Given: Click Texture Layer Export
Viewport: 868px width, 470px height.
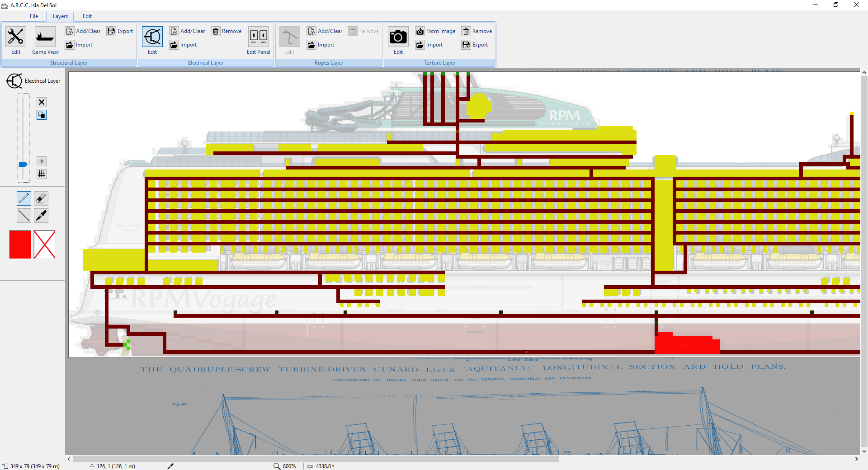Looking at the screenshot, I should tap(475, 45).
